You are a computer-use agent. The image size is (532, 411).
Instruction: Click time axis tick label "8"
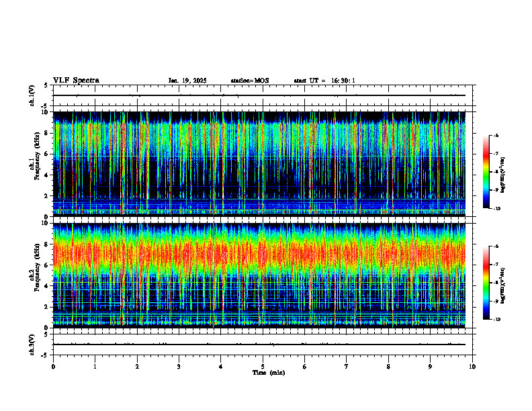pos(388,367)
